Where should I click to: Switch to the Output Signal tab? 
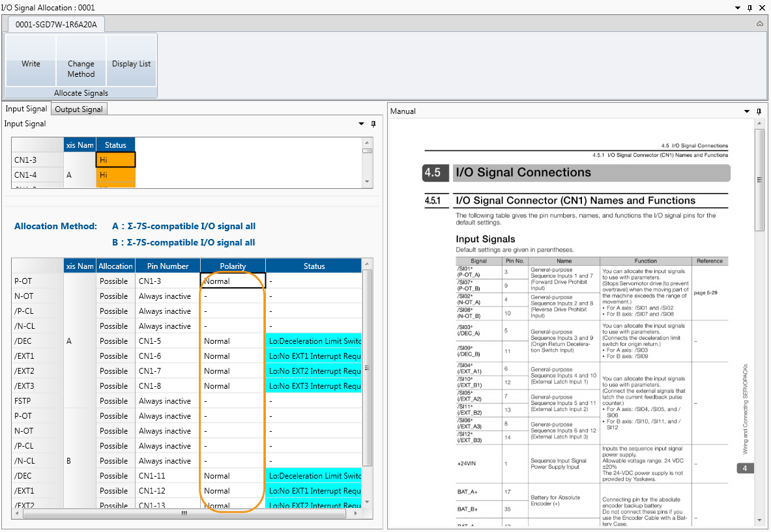79,109
